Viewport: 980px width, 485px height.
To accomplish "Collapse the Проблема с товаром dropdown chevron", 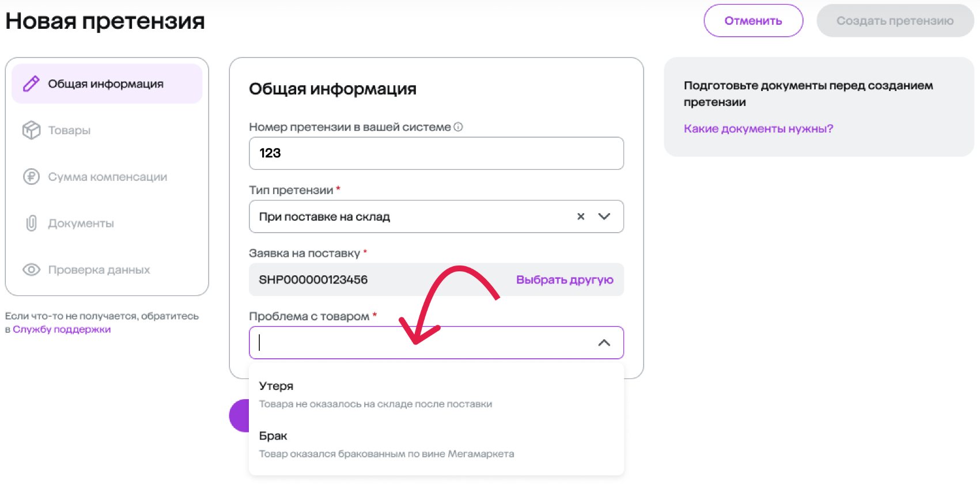I will [x=604, y=343].
